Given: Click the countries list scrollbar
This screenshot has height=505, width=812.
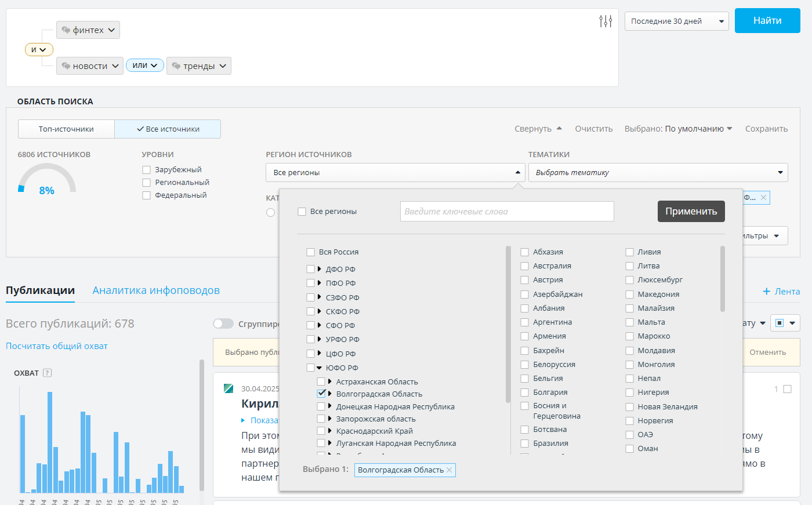Looking at the screenshot, I should pyautogui.click(x=723, y=279).
